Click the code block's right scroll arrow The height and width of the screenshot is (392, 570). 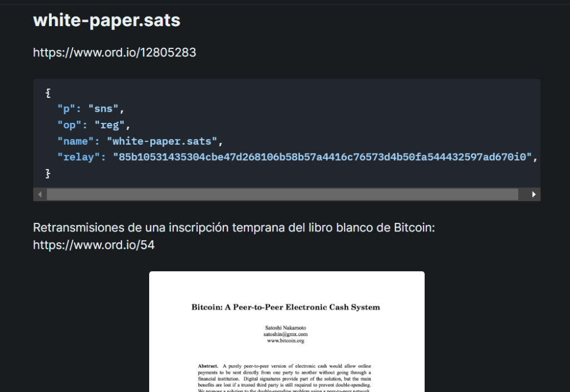point(534,195)
